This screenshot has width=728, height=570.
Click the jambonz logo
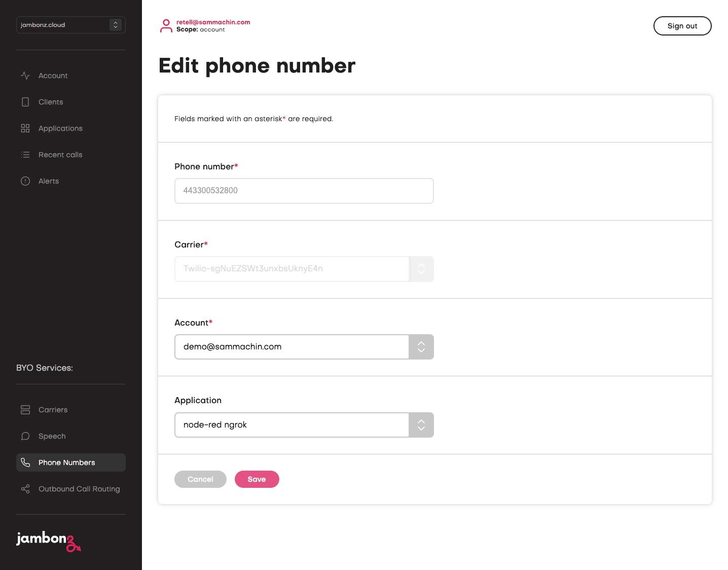coord(48,541)
